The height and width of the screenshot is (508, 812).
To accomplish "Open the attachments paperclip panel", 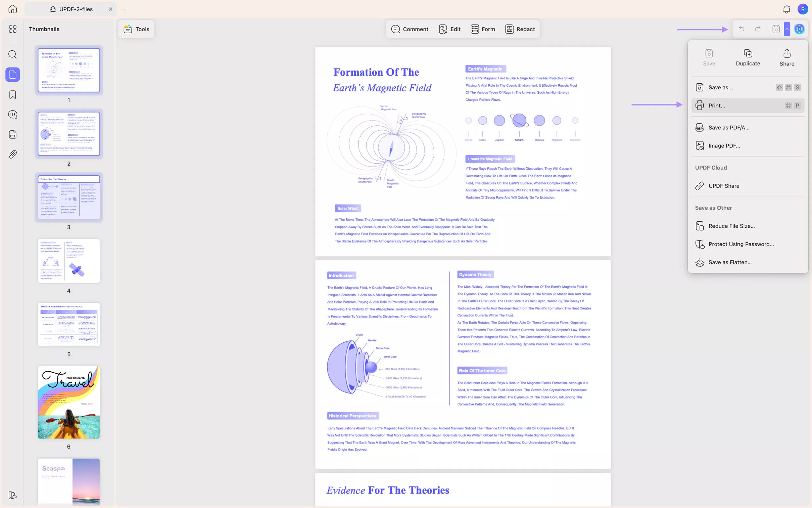I will point(12,155).
